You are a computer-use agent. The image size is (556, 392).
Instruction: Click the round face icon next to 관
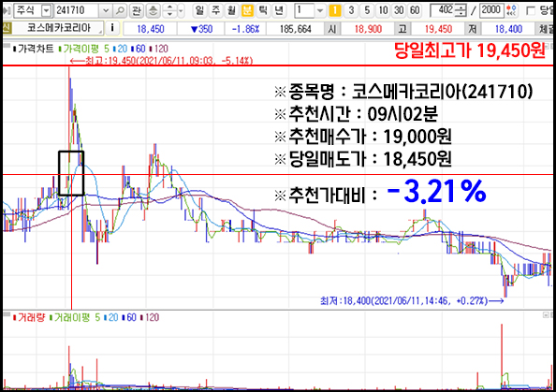(153, 10)
